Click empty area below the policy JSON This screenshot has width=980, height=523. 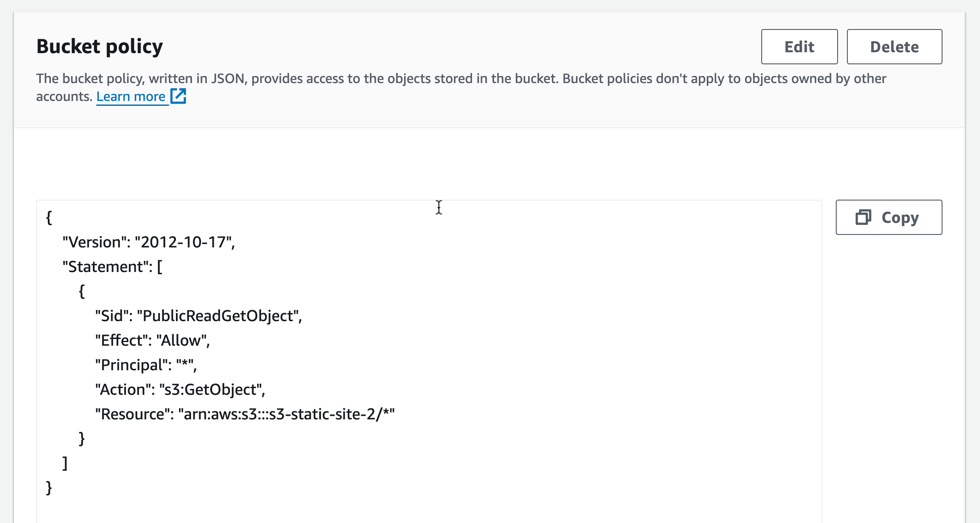429,509
